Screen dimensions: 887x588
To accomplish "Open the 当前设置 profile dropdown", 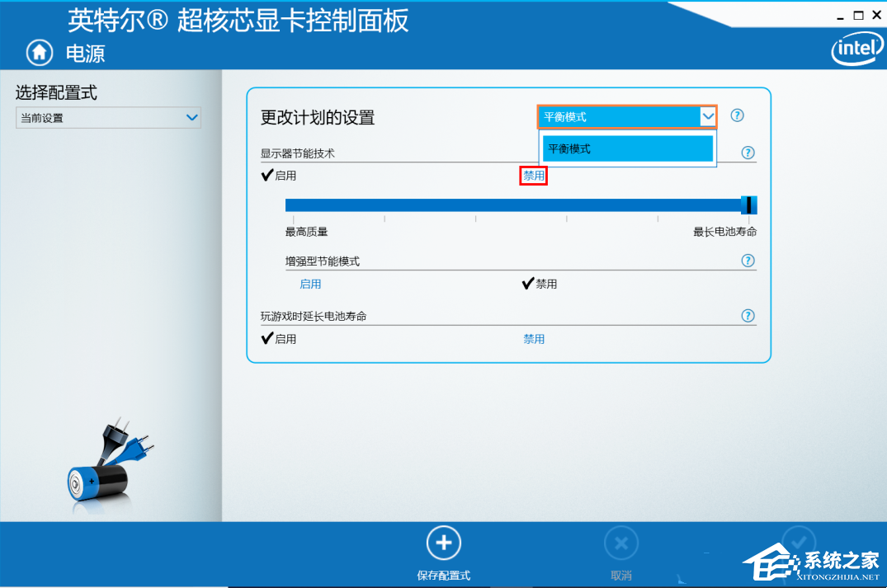I will point(108,118).
